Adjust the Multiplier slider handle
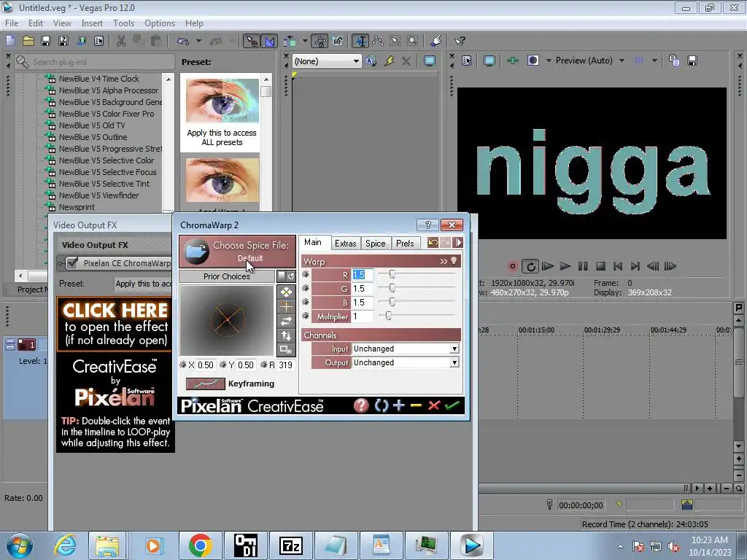 click(388, 316)
